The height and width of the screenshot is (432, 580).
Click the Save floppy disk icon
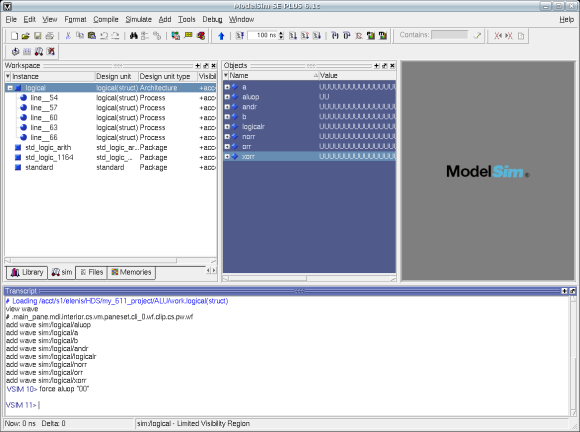pos(37,36)
